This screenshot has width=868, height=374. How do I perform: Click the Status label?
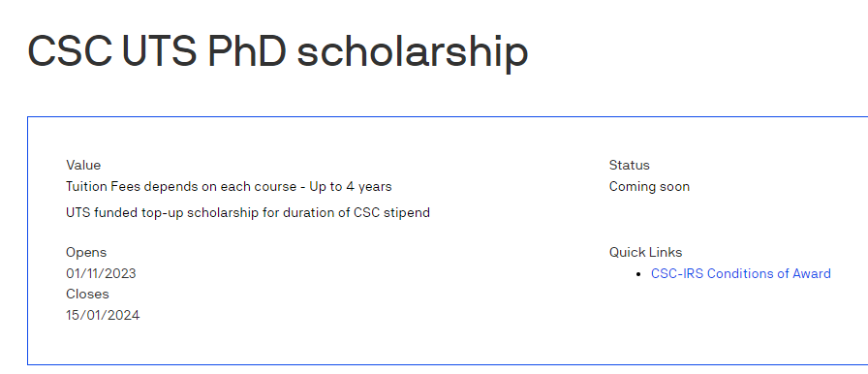pyautogui.click(x=629, y=165)
